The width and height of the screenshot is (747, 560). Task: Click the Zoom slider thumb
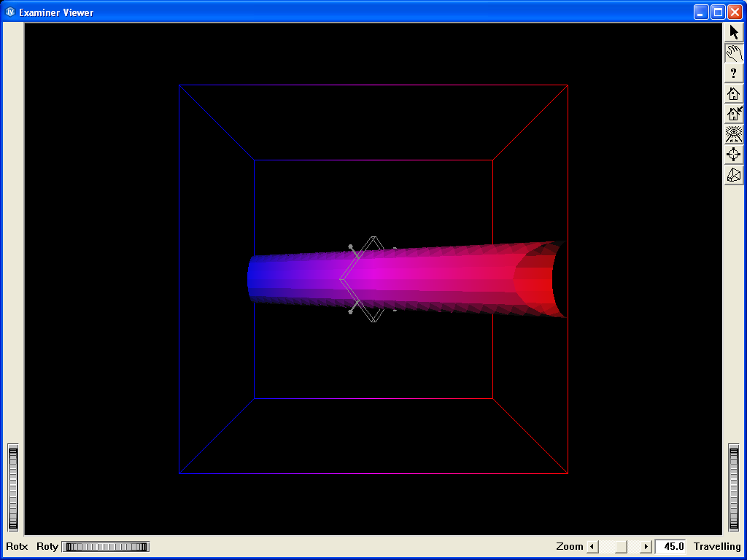pos(621,547)
